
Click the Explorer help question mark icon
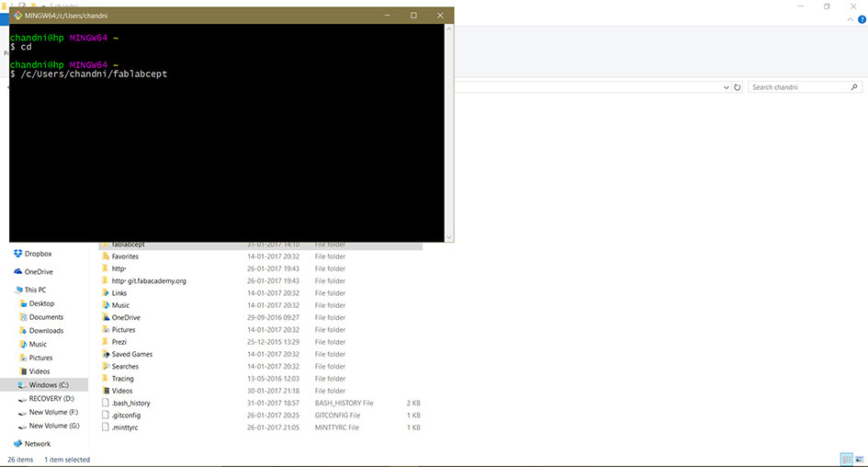click(862, 19)
